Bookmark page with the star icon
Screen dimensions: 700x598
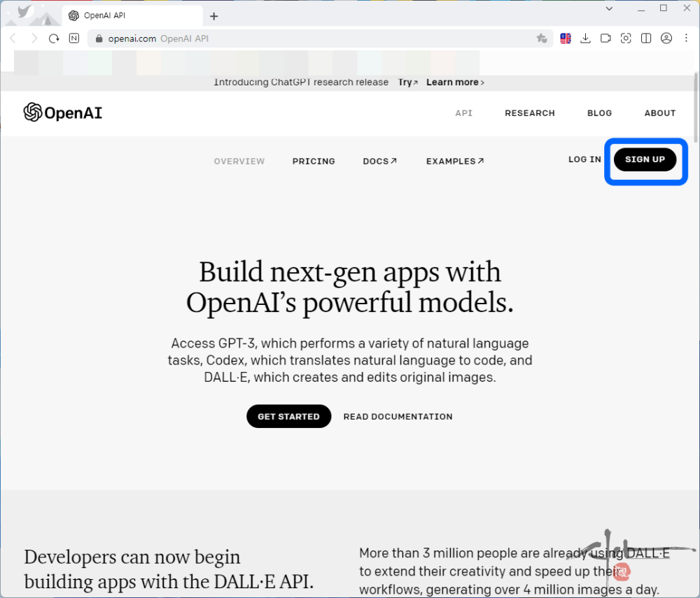coord(542,38)
